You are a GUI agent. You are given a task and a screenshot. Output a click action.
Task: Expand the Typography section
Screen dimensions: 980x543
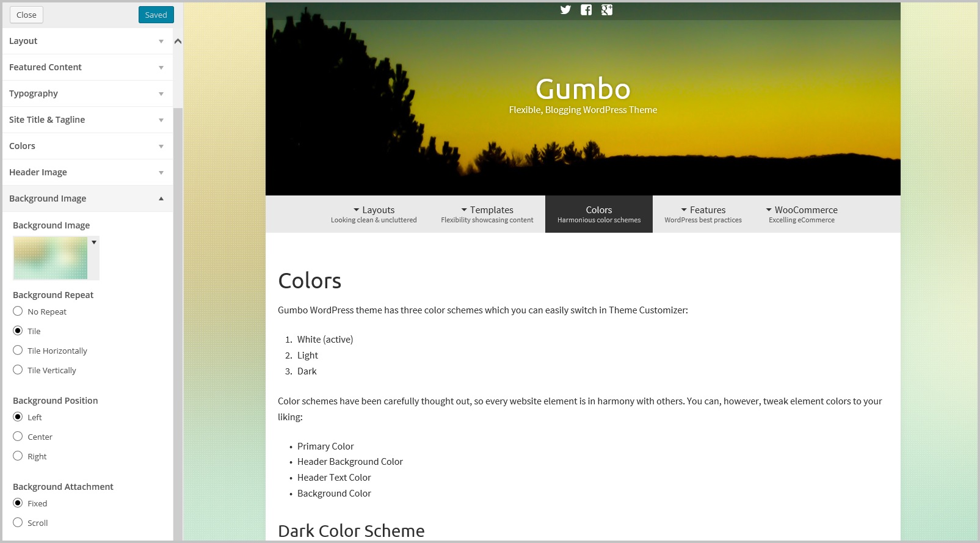click(x=87, y=93)
